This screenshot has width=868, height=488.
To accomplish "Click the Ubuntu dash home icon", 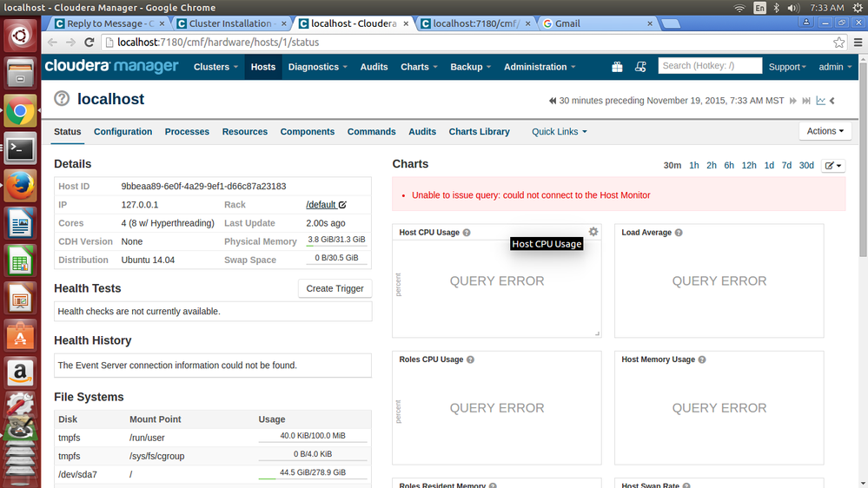I will click(x=20, y=36).
